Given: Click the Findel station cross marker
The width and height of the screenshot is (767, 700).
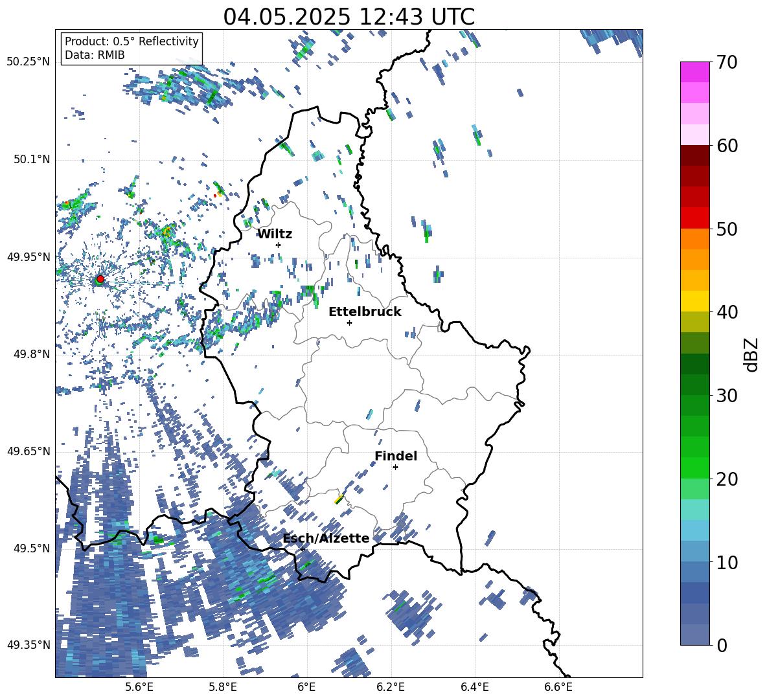Looking at the screenshot, I should click(395, 468).
